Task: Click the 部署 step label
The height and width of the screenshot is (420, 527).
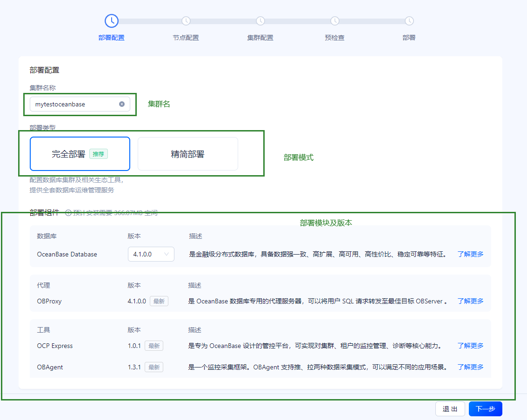Action: tap(409, 38)
